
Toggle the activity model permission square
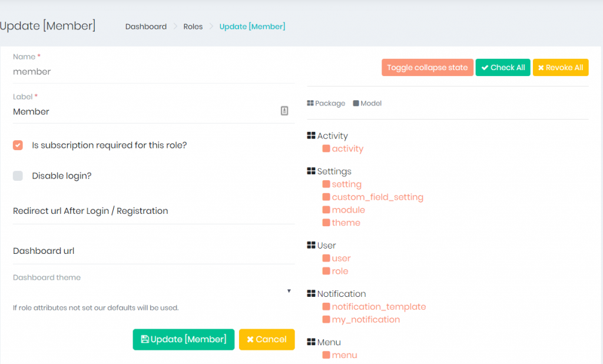[x=327, y=148]
